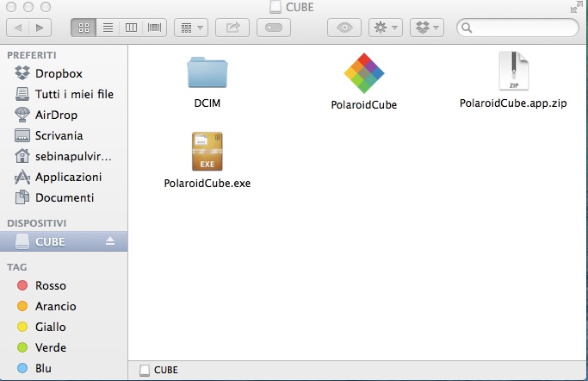Click the edit tags toolbar button
The image size is (588, 381).
tap(274, 28)
